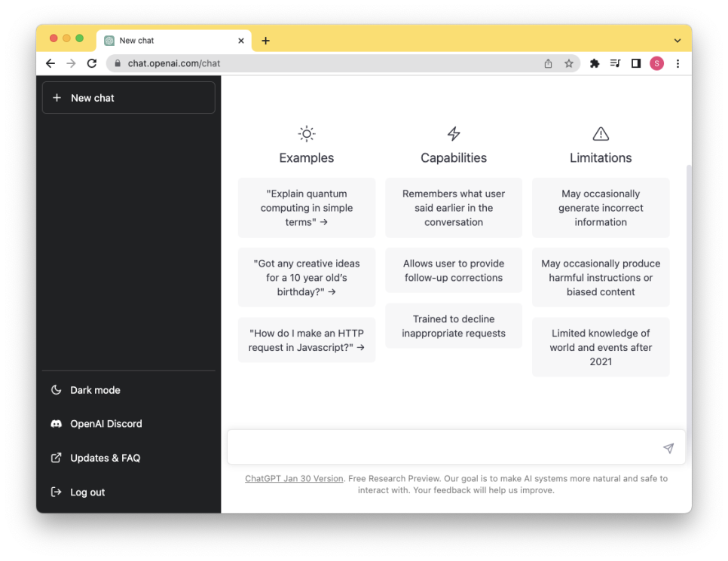Select the 10 year old's birthday example
This screenshot has height=561, width=728.
click(307, 277)
